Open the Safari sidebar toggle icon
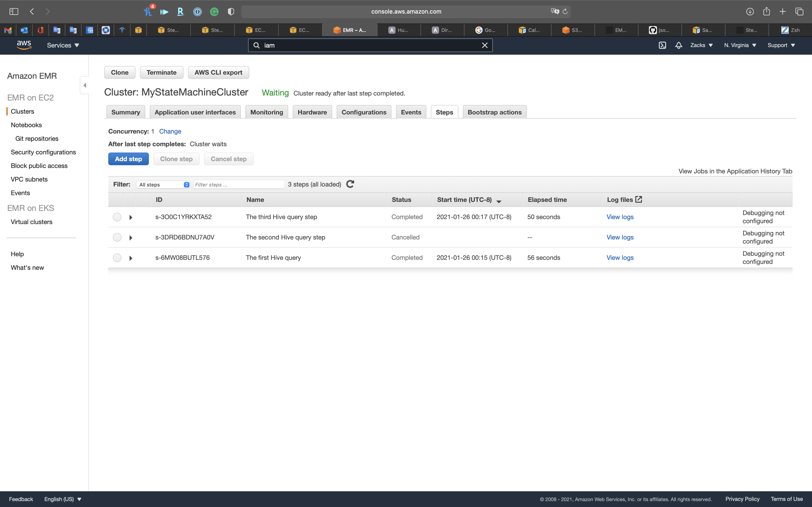 (x=14, y=11)
